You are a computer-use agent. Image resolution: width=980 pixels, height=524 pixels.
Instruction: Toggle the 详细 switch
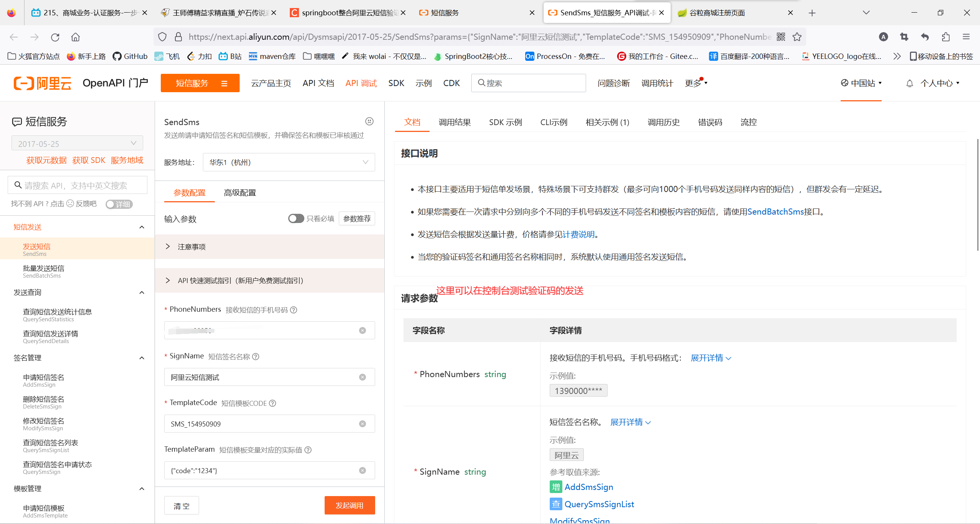tap(119, 204)
